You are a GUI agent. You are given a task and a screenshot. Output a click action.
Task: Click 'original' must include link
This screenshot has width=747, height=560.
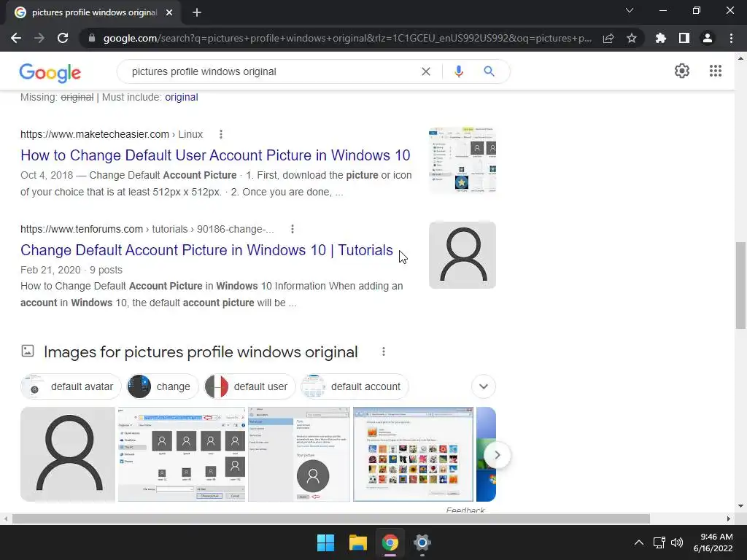(x=182, y=97)
